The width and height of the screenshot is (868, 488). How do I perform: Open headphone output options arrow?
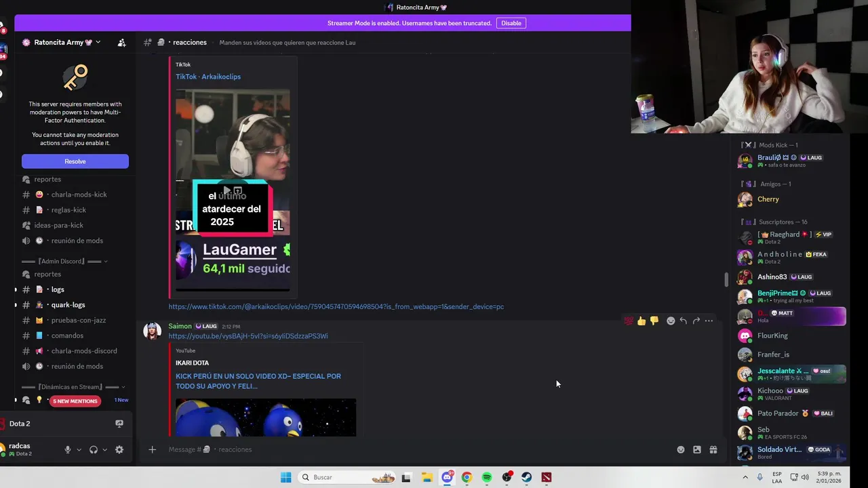tap(104, 449)
